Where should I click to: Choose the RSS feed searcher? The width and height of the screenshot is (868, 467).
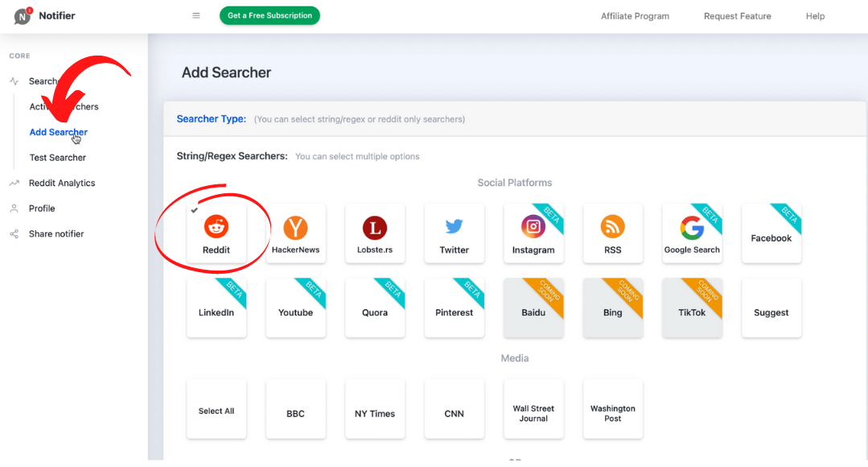tap(612, 233)
